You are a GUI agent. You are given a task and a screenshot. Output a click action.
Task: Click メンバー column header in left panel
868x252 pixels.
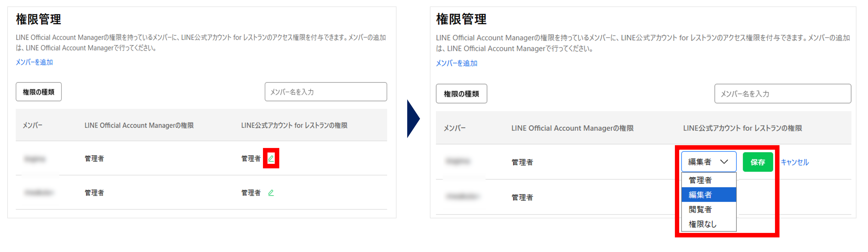pyautogui.click(x=33, y=125)
